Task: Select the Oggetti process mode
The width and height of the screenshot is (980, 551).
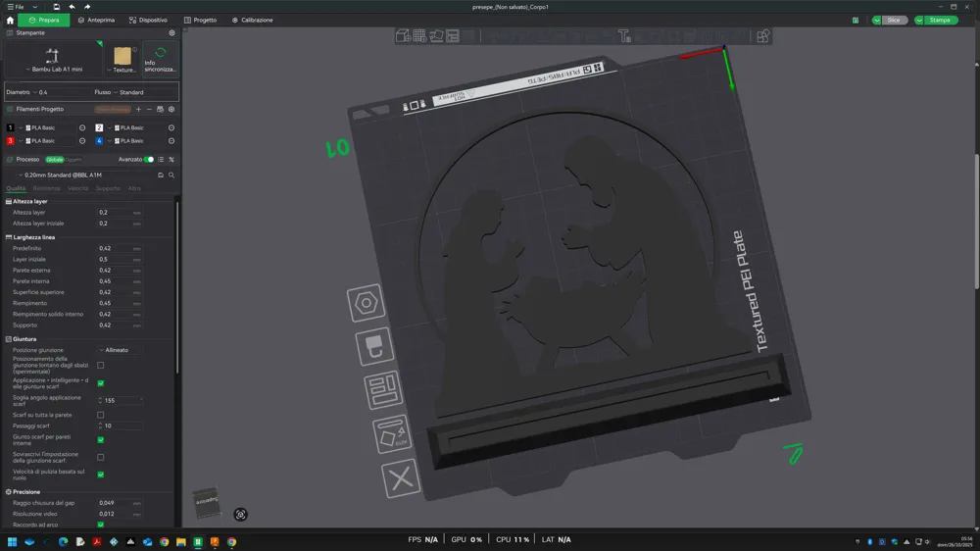Action: (73, 160)
